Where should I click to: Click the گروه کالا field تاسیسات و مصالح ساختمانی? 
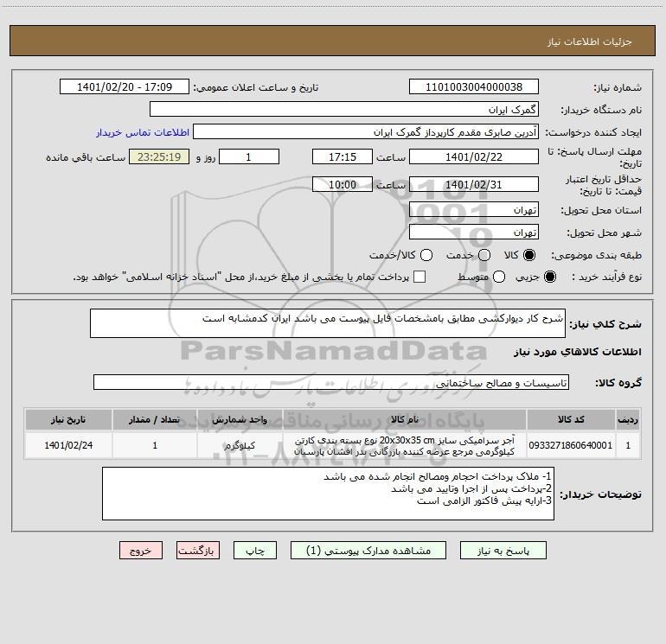tap(331, 382)
